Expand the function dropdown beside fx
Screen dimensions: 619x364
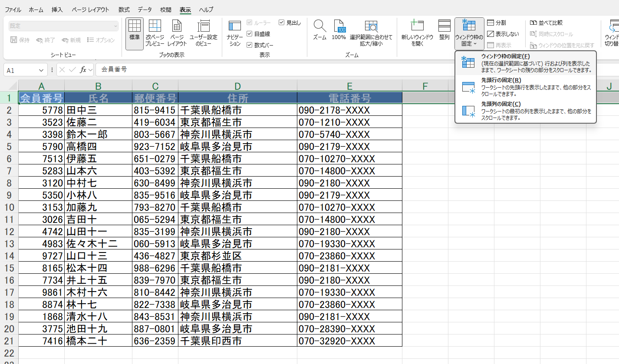(x=90, y=70)
